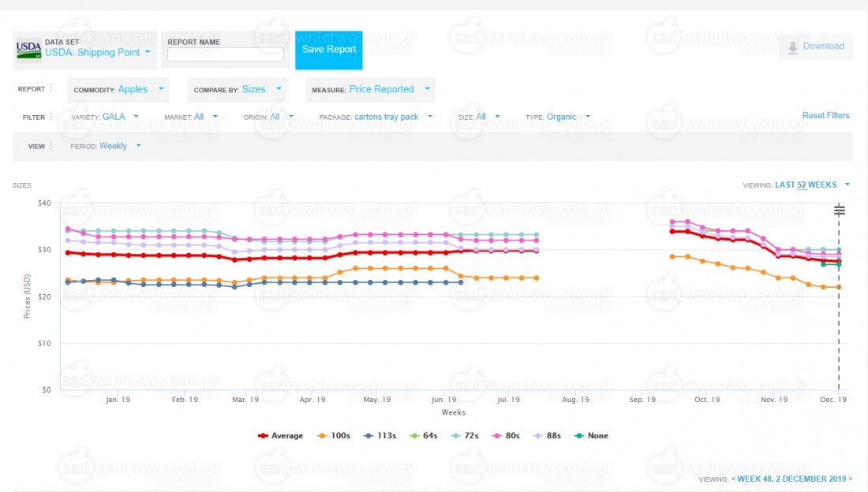Click the last orange 100s data point
The image size is (868, 492).
pos(839,287)
